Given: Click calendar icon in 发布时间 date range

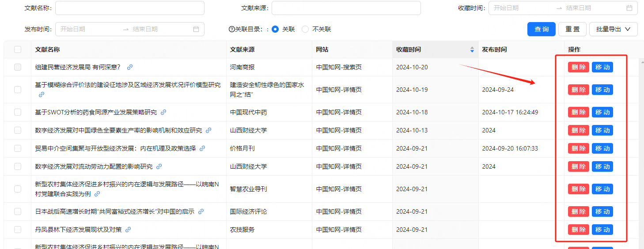Looking at the screenshot, I should click(196, 29).
